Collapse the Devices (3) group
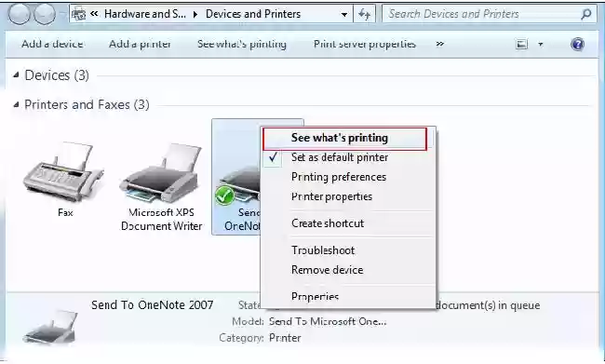 (16, 74)
